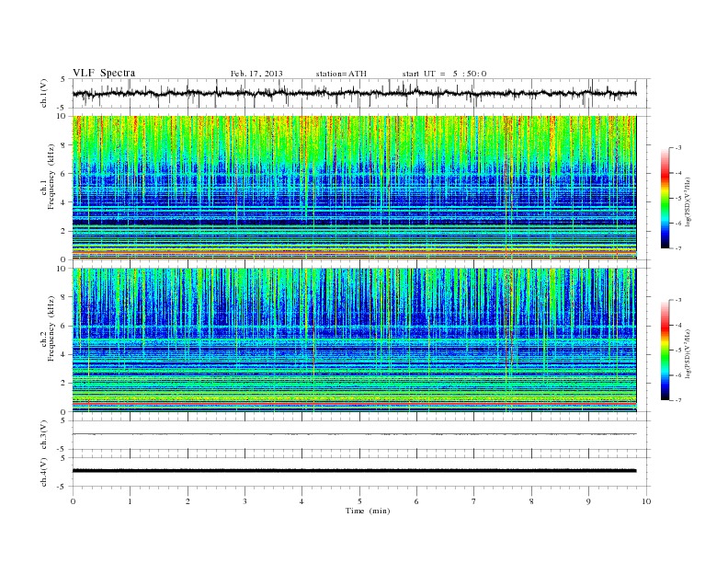
Task: Click the "Time (min)" x-axis label
Action: point(368,511)
